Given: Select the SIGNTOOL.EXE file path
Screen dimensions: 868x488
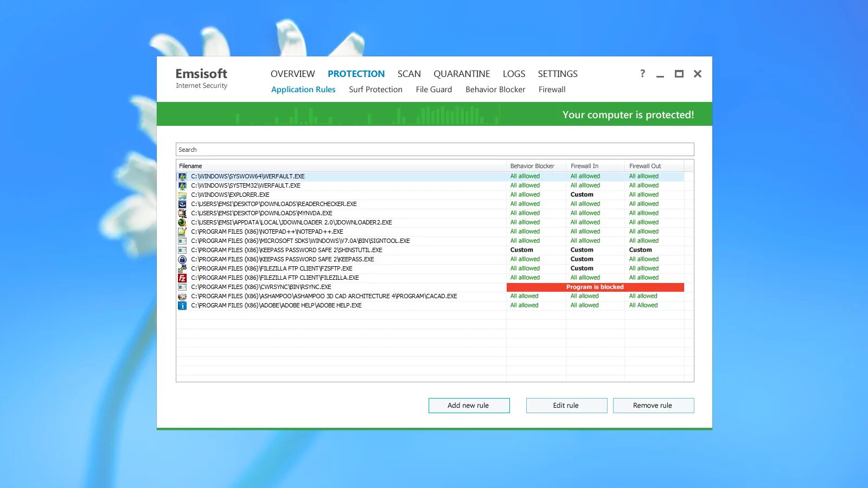Looking at the screenshot, I should (301, 241).
